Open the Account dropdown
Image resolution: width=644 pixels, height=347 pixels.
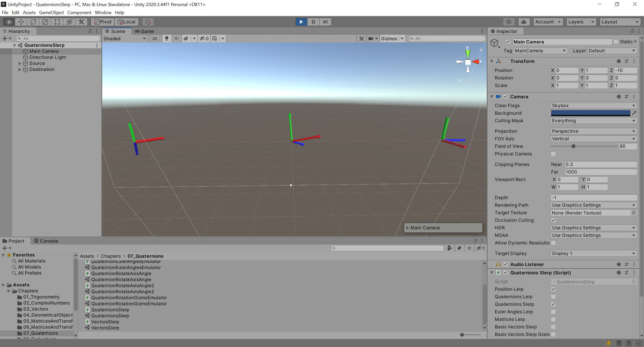pyautogui.click(x=547, y=22)
